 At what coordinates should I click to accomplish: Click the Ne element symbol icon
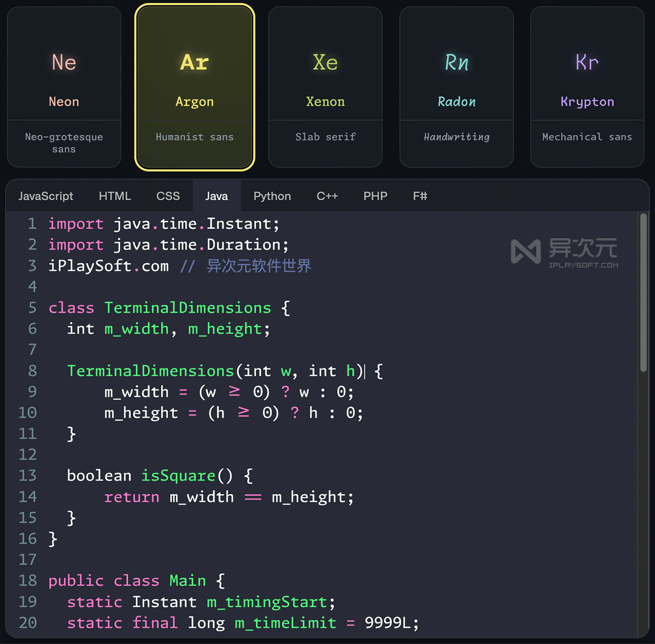pyautogui.click(x=64, y=62)
